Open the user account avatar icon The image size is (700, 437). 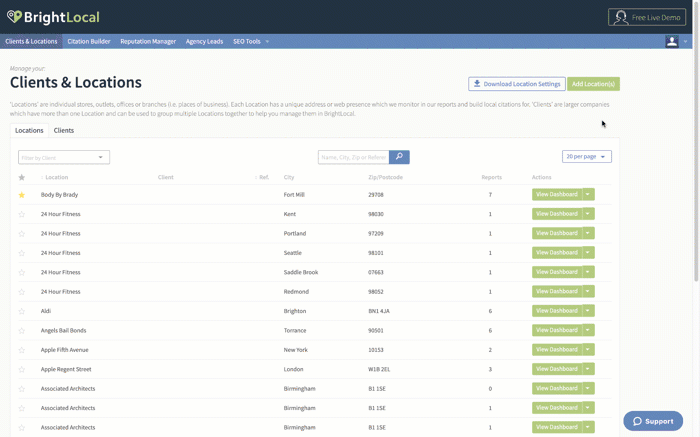(x=672, y=42)
